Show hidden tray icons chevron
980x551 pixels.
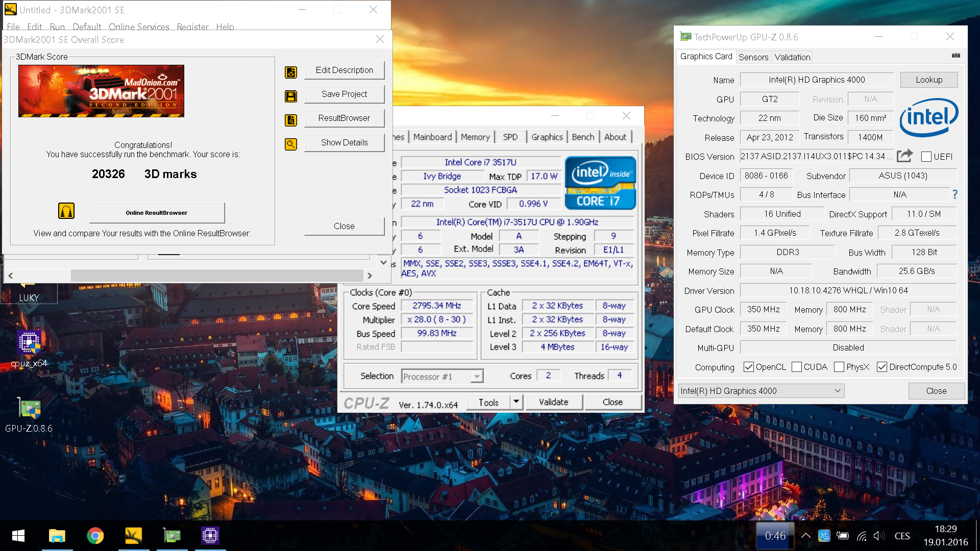pos(805,536)
